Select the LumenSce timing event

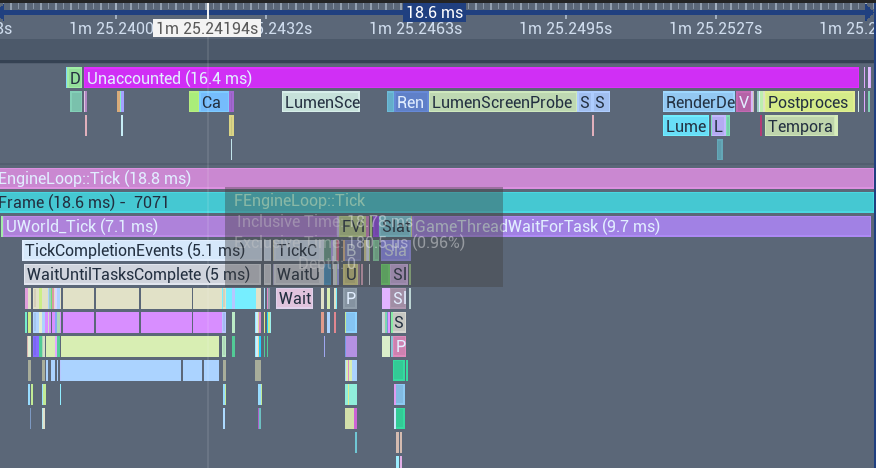pos(321,102)
